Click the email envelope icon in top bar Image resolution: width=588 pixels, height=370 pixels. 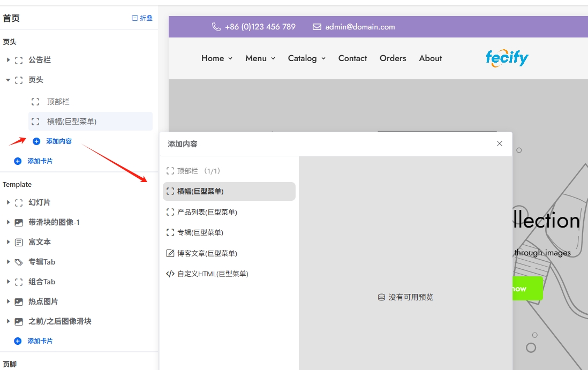[317, 27]
